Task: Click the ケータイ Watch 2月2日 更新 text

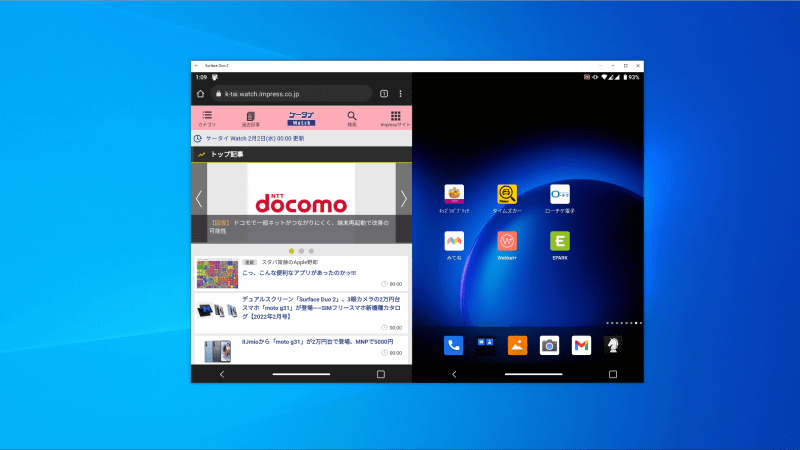Action: [x=255, y=138]
